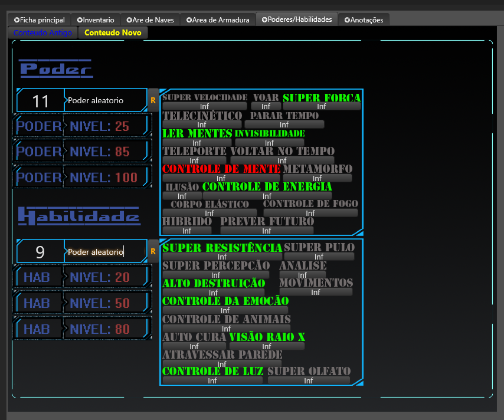Toggle the VISÃO RAIO X ability
This screenshot has width=504, height=420.
pyautogui.click(x=267, y=337)
